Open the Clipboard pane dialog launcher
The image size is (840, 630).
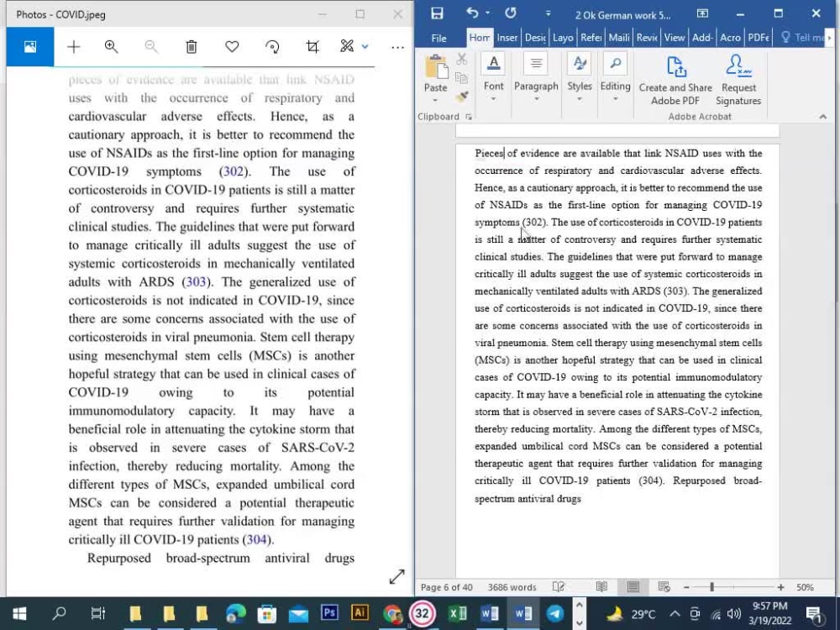(x=469, y=117)
